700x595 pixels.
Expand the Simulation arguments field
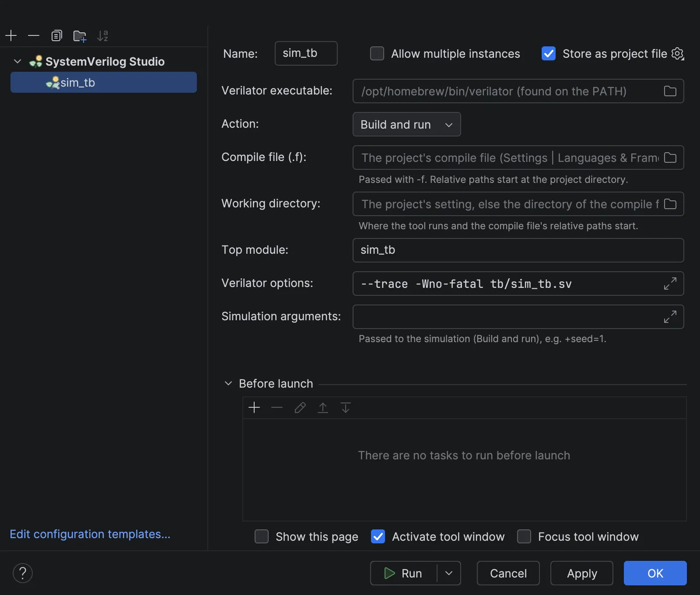coord(670,317)
